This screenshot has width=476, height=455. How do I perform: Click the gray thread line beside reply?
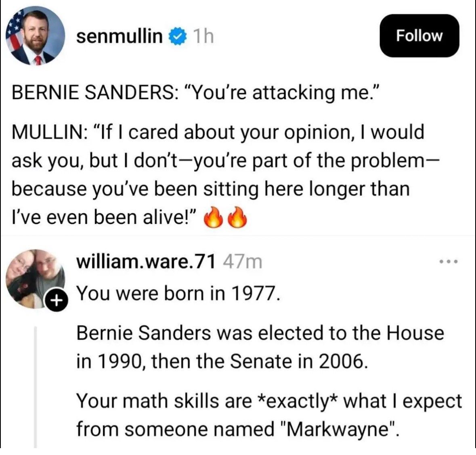coord(36,387)
